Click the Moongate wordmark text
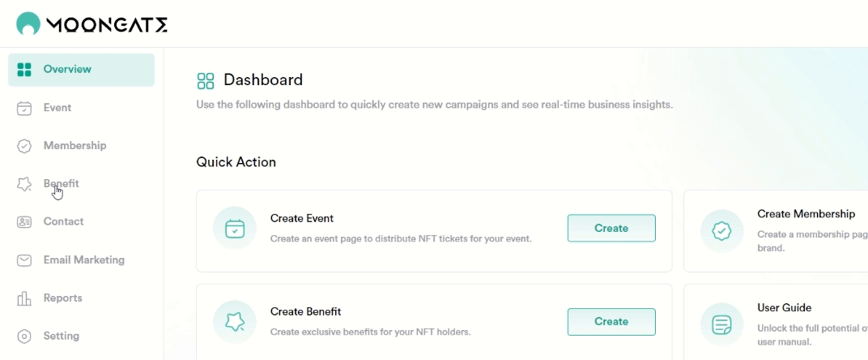The width and height of the screenshot is (868, 360). coord(107,25)
